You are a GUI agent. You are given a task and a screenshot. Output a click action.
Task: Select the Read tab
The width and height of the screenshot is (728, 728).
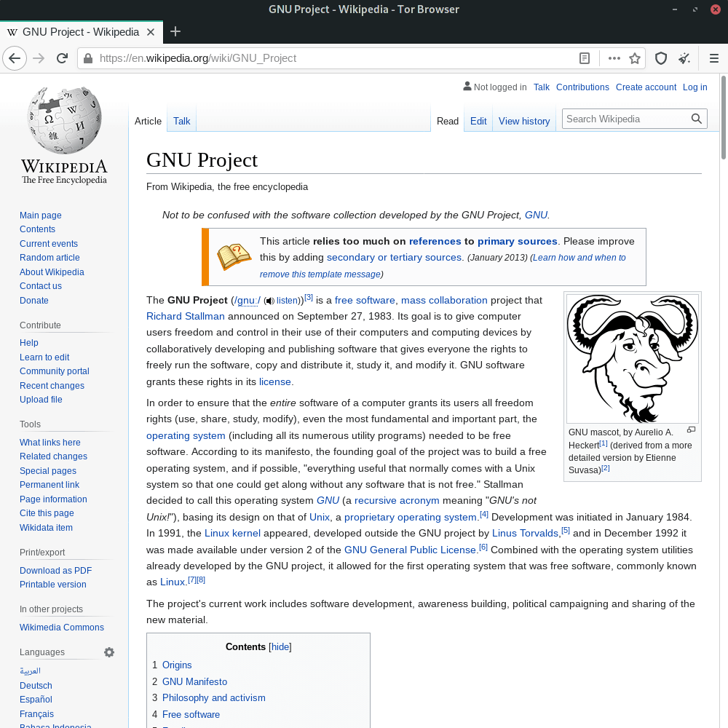[x=448, y=121]
